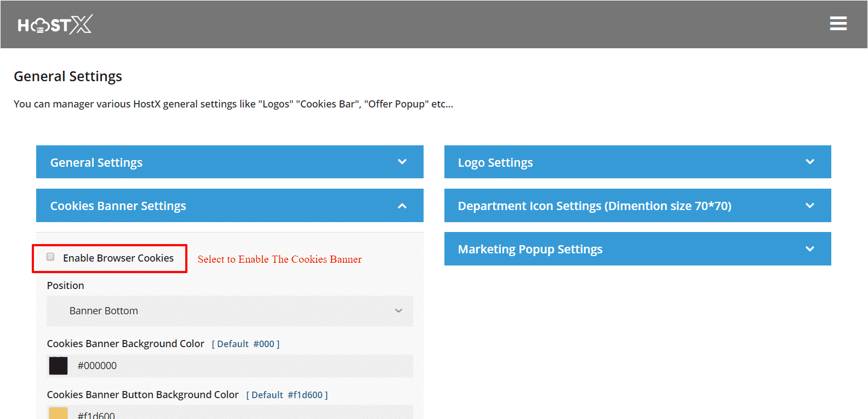Screen dimensions: 868x419
Task: Expand Logo Settings chevron arrow
Action: 810,162
